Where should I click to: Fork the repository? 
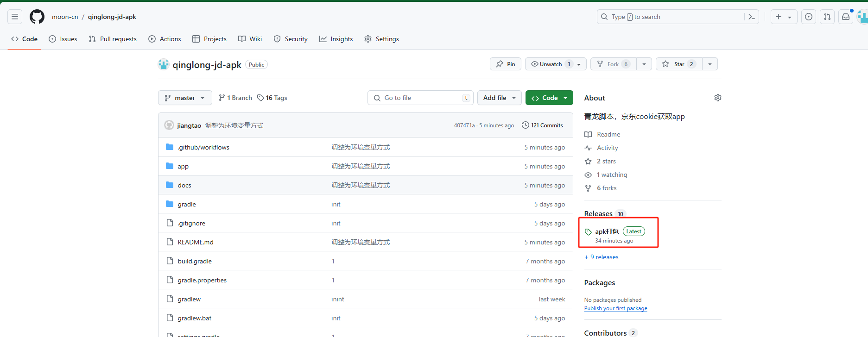pos(614,64)
